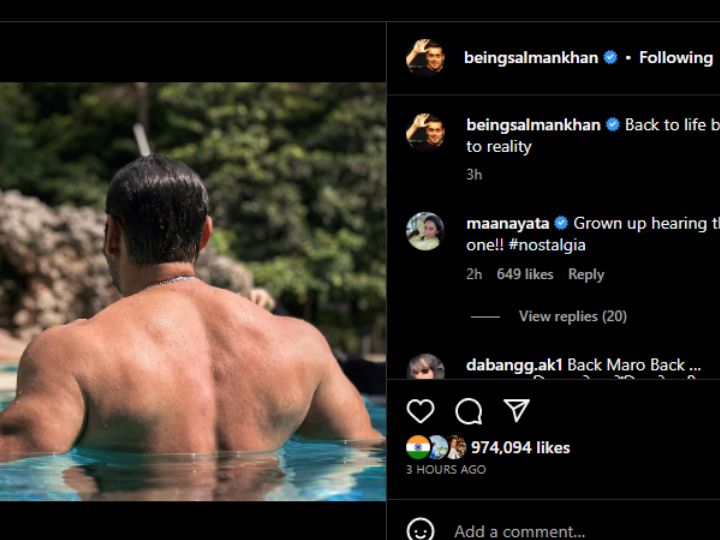This screenshot has height=540, width=720.
Task: Open dabangg.ak1's profile from the username
Action: click(x=514, y=365)
